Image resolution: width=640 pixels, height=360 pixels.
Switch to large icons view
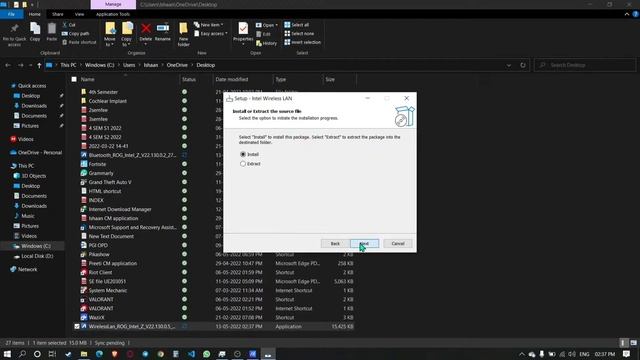633,343
